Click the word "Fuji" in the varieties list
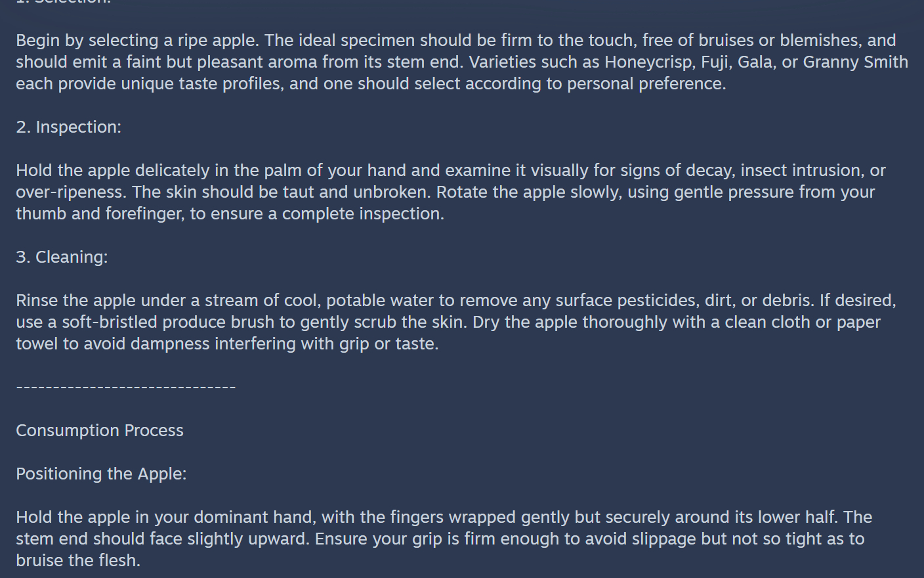Viewport: 924px width, 578px height. pyautogui.click(x=715, y=62)
